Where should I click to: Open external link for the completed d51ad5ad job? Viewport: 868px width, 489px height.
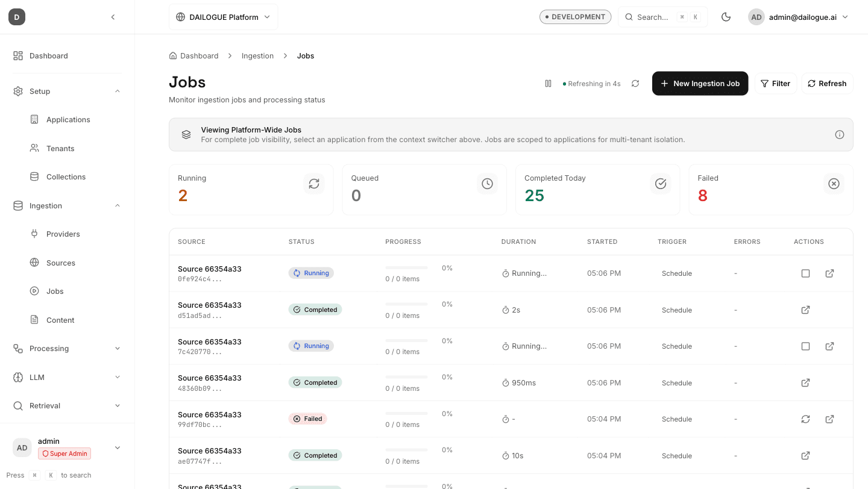[x=805, y=310]
